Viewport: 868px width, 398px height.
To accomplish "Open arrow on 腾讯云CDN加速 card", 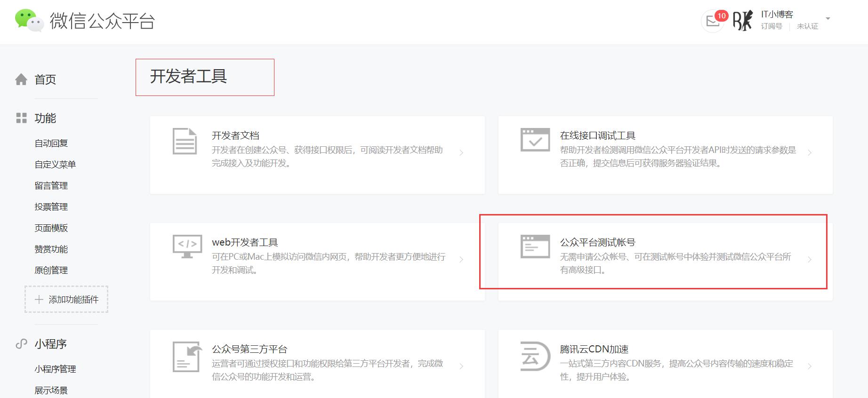I will (810, 366).
